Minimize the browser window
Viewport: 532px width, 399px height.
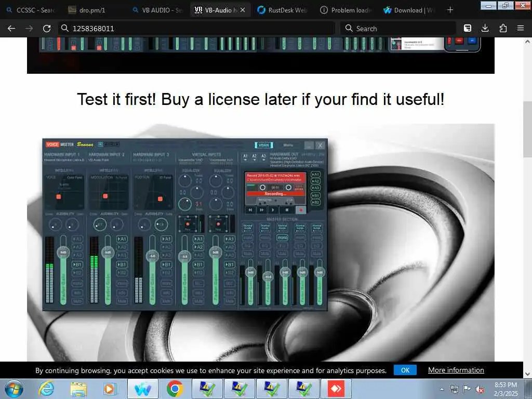coord(488,5)
